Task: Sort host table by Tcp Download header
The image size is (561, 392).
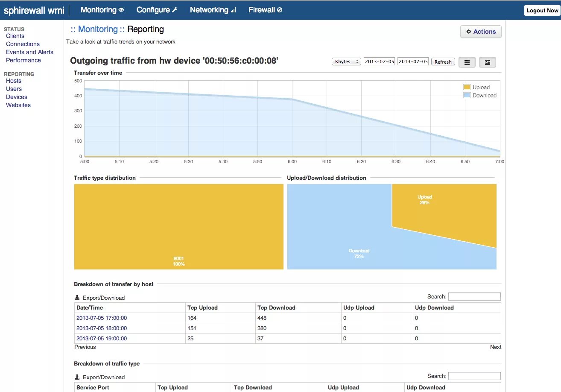Action: [x=298, y=307]
